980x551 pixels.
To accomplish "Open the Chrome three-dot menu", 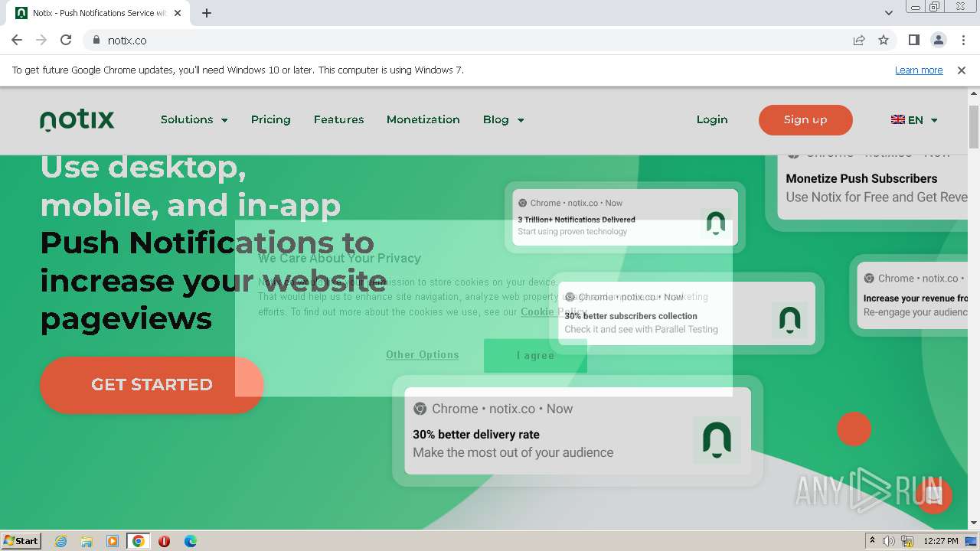I will click(962, 40).
